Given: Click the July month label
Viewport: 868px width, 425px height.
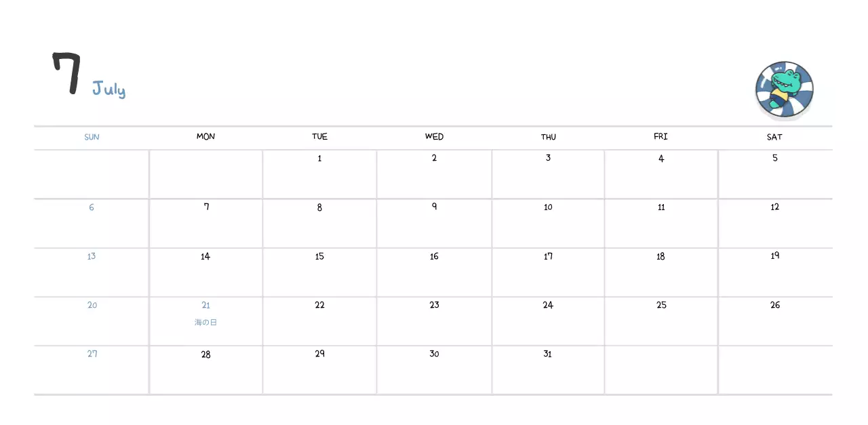Looking at the screenshot, I should (x=108, y=89).
